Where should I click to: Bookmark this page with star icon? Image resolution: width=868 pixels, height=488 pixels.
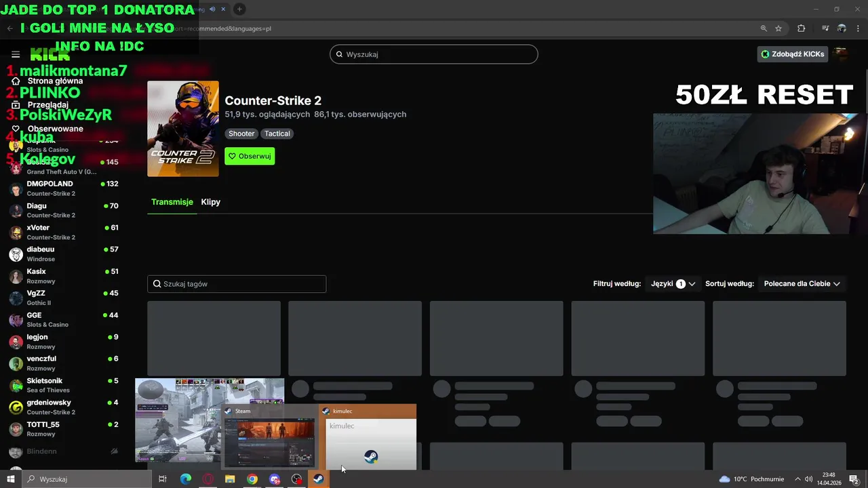click(x=778, y=28)
